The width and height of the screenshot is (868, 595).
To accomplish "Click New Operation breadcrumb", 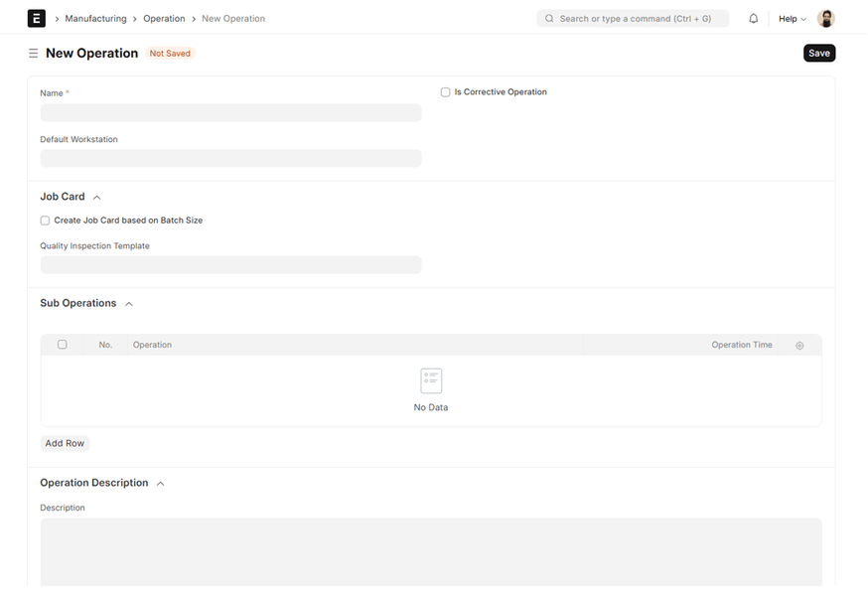I will click(233, 18).
